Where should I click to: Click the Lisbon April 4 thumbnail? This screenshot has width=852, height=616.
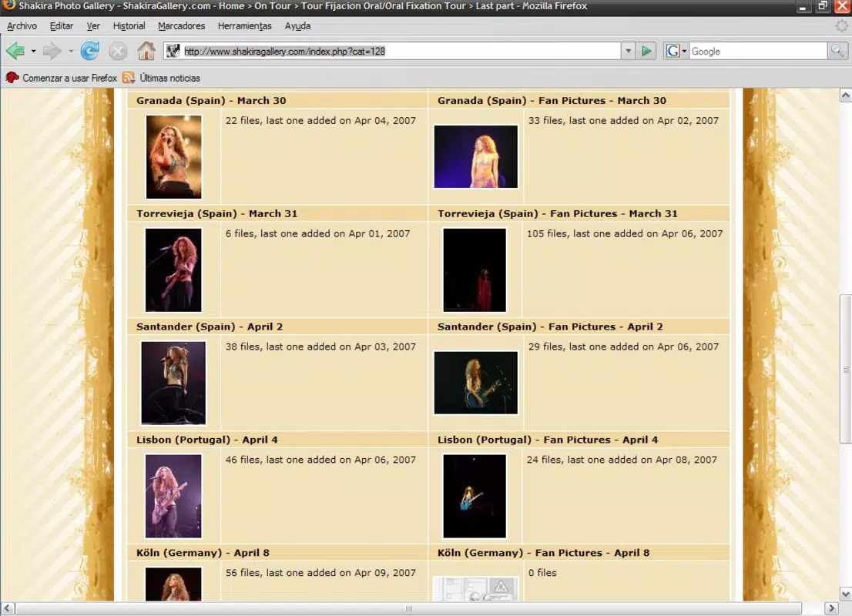(x=173, y=495)
